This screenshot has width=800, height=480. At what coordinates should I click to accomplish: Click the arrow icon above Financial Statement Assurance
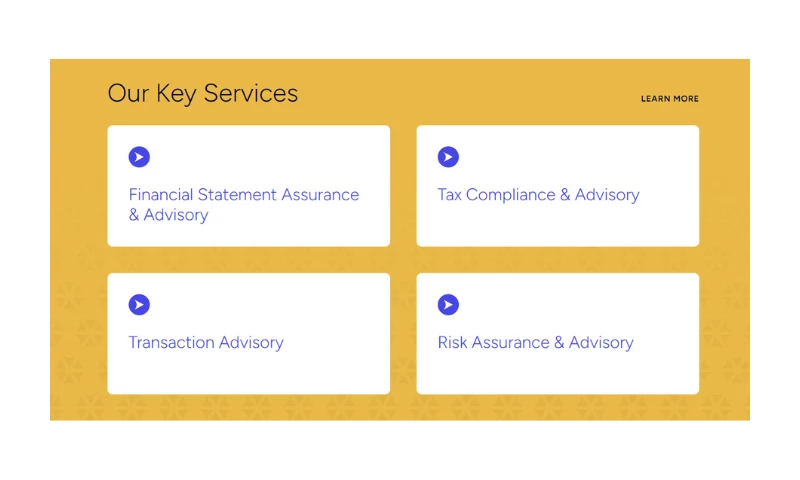point(139,157)
